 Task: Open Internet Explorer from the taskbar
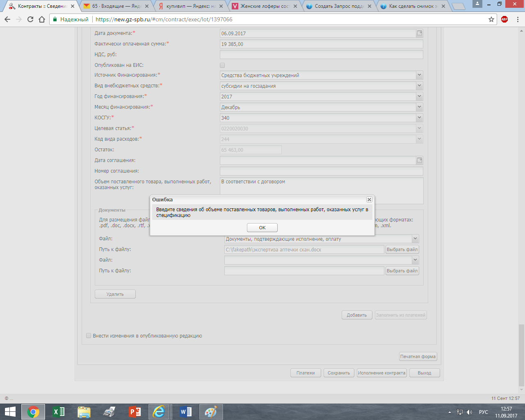click(x=159, y=412)
